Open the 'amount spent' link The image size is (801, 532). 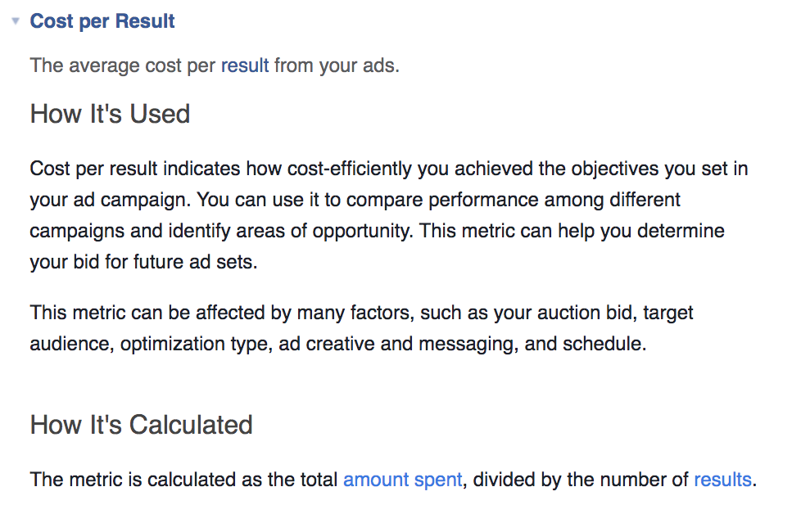click(402, 480)
